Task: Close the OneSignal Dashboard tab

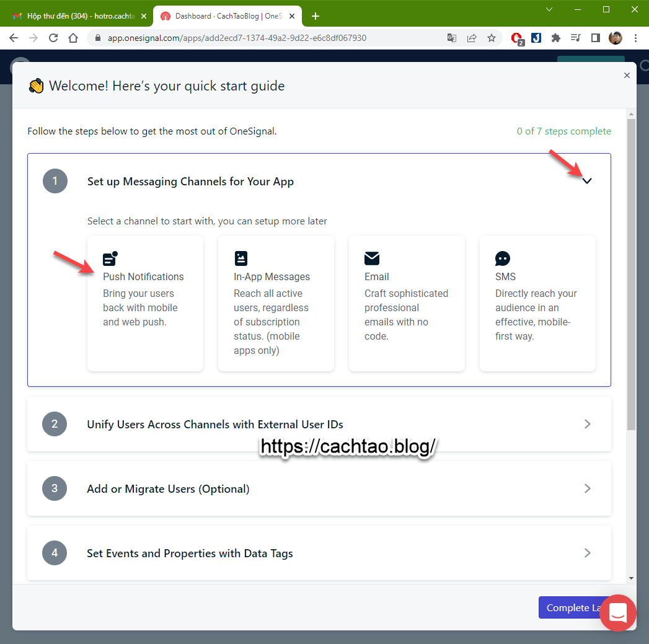Action: [292, 16]
